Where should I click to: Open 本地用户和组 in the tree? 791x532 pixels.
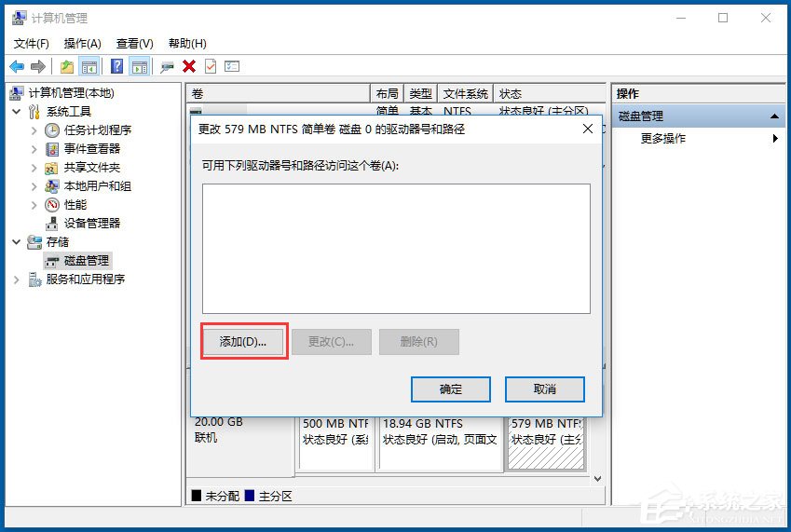pyautogui.click(x=98, y=186)
